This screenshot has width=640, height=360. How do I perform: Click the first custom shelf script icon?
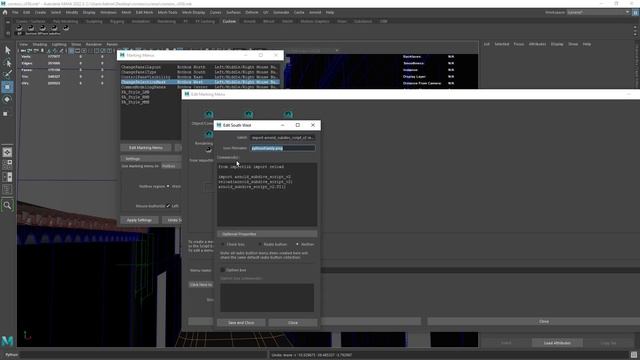(x=19, y=28)
